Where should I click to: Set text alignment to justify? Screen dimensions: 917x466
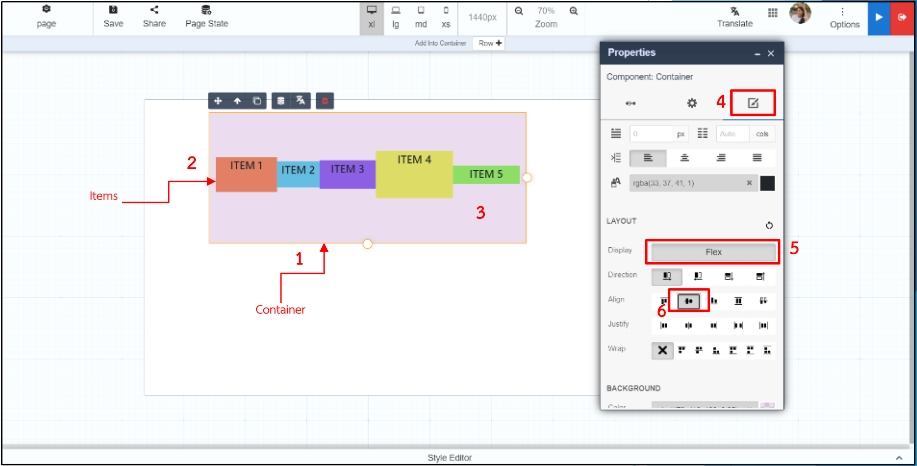tap(757, 158)
